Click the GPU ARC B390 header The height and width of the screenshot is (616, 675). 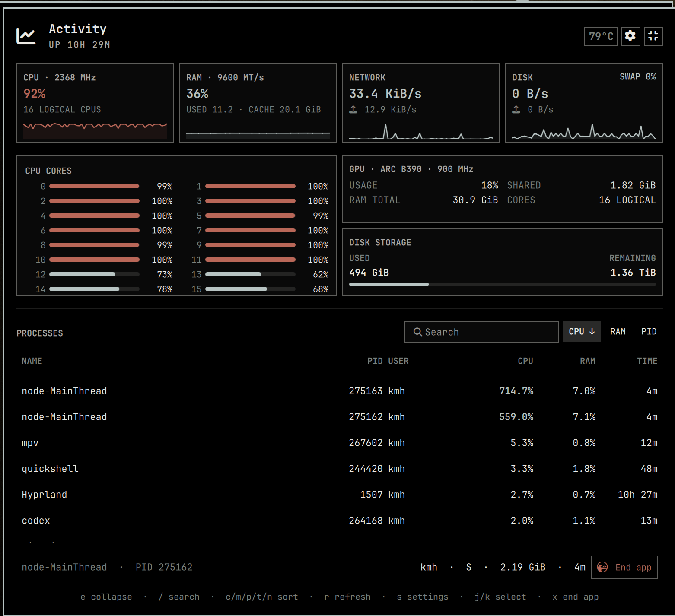click(411, 169)
